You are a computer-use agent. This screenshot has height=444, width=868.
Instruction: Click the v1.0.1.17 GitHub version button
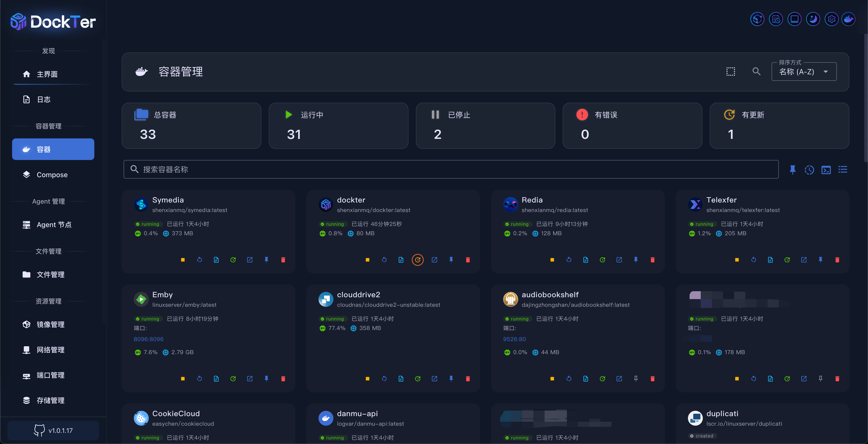coord(53,430)
